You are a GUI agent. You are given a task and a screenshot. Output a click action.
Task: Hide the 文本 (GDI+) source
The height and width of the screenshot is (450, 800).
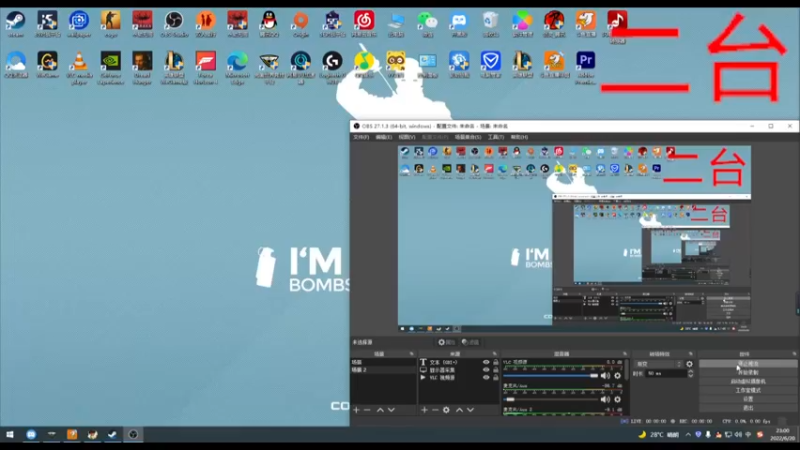tap(486, 362)
